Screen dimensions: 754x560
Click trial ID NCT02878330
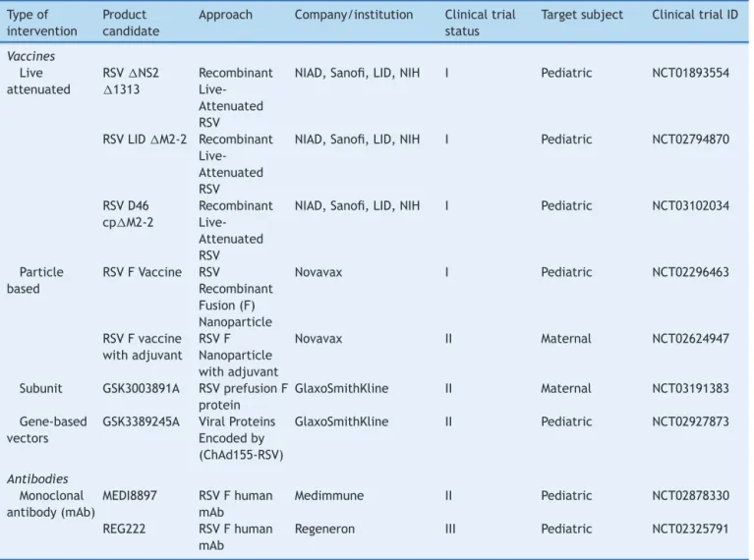coord(690,495)
